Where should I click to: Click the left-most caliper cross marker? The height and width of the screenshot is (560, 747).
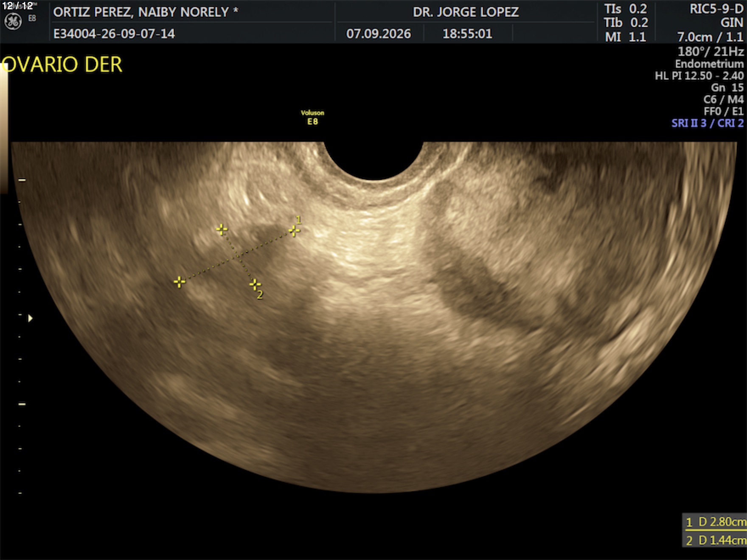click(180, 282)
